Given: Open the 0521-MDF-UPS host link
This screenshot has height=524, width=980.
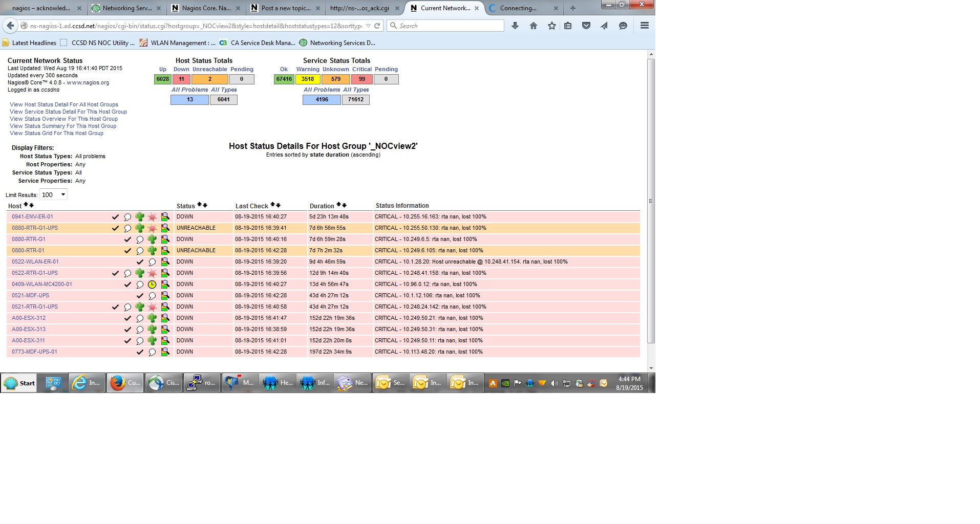Looking at the screenshot, I should point(31,296).
